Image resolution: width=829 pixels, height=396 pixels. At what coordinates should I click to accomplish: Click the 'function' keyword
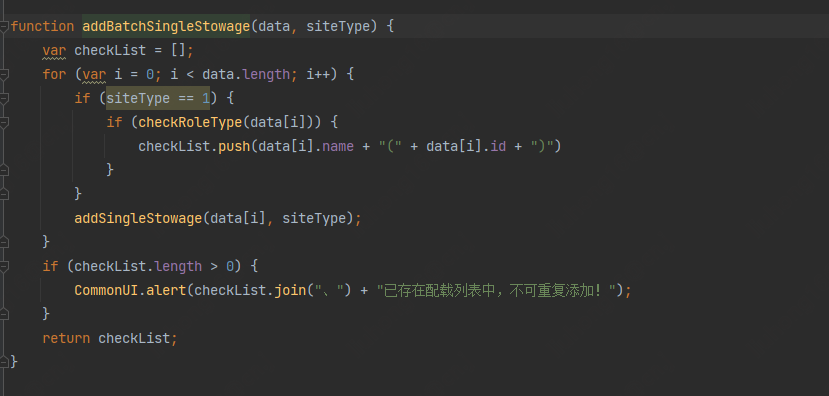pos(42,26)
